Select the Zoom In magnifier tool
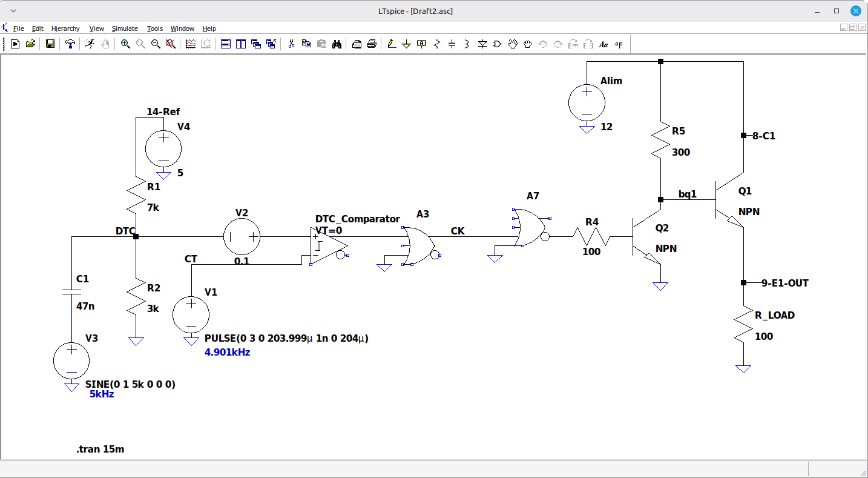The image size is (868, 478). tap(125, 44)
